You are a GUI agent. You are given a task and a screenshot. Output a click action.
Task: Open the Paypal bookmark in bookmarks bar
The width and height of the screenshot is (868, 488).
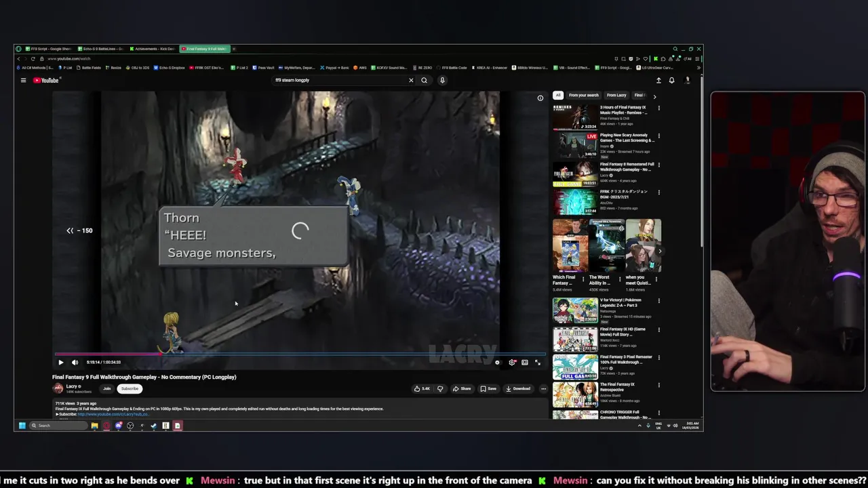coord(334,68)
